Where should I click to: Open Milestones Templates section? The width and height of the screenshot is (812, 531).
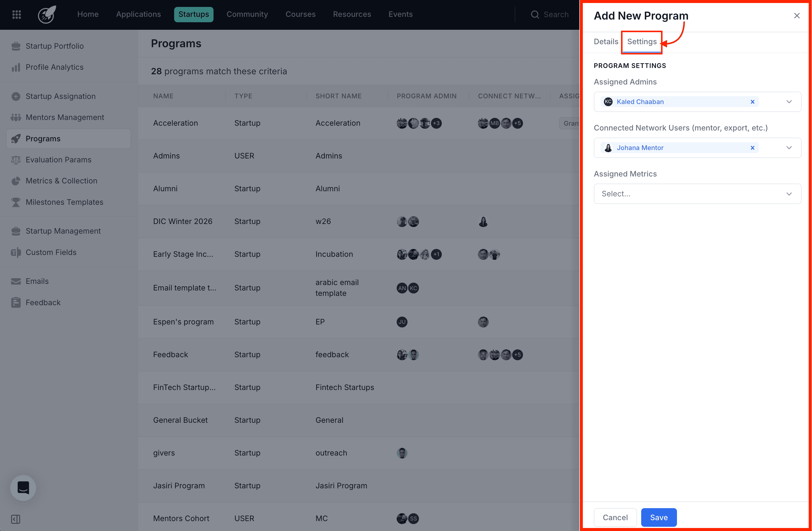click(x=64, y=202)
